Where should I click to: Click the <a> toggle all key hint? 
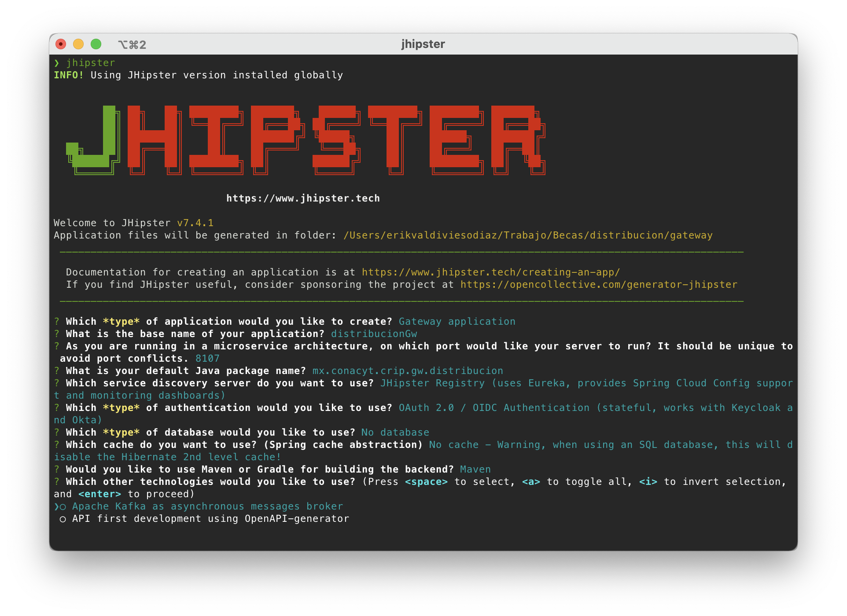click(x=531, y=482)
